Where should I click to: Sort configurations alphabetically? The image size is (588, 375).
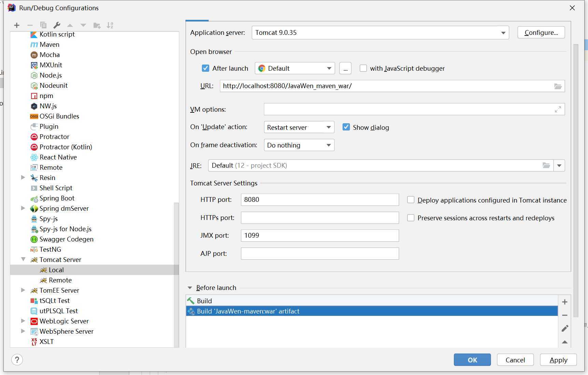coord(110,25)
